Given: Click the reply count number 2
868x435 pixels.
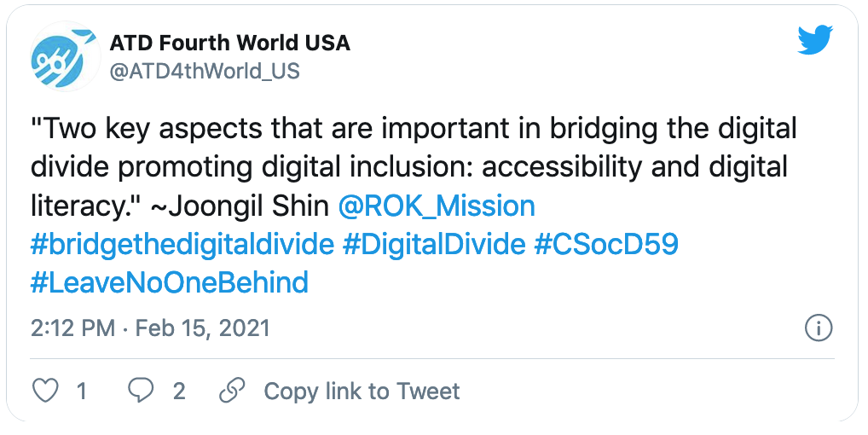Looking at the screenshot, I should click(x=179, y=391).
